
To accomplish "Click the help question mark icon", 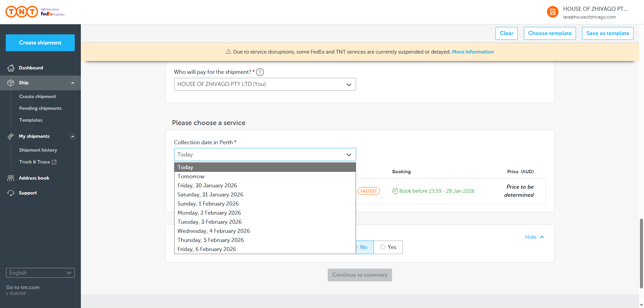I will tap(260, 72).
